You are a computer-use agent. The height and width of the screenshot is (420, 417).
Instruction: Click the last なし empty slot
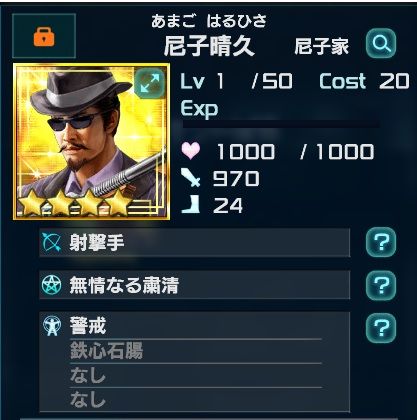coord(88,399)
